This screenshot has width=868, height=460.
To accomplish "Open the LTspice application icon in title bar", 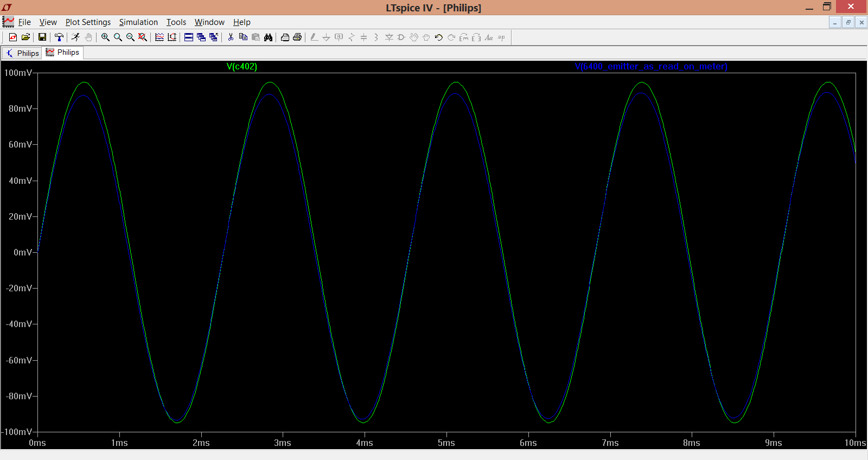I will 7,7.
